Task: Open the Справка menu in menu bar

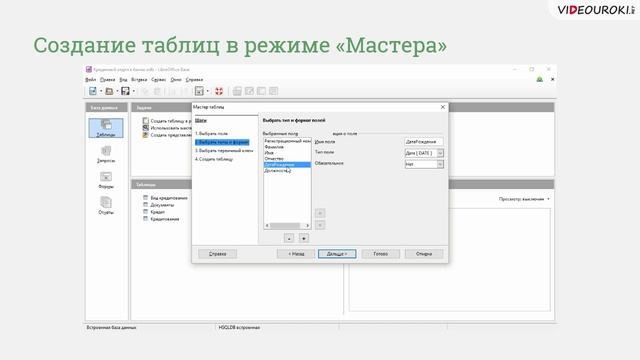Action: [x=194, y=80]
